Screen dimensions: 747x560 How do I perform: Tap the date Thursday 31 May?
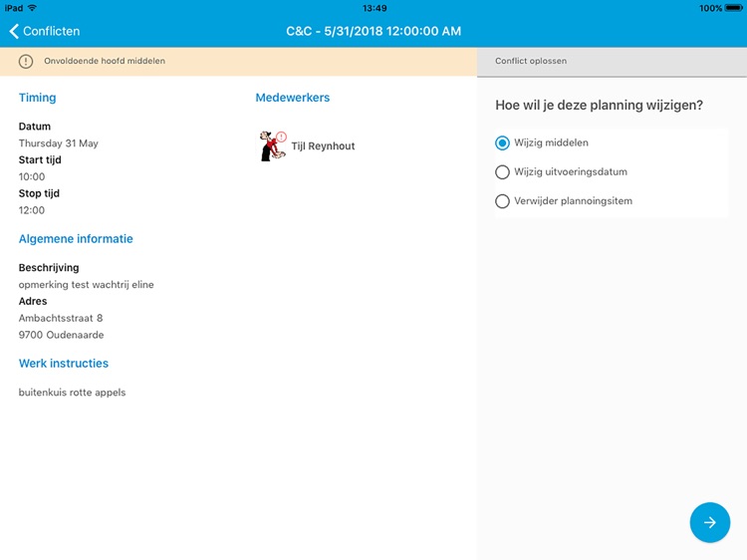[x=58, y=143]
